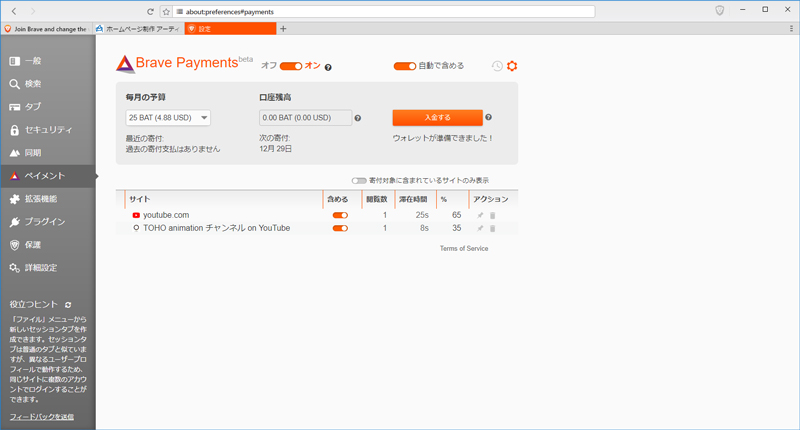Click the orange deposit (入金する) button
Viewport: 800px width, 430px height.
point(437,117)
